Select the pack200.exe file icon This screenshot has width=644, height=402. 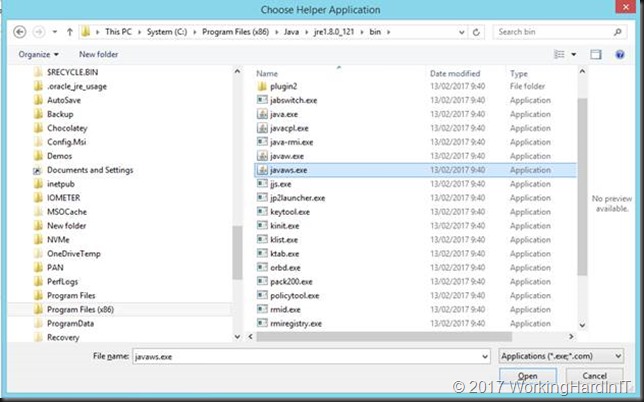click(x=262, y=281)
